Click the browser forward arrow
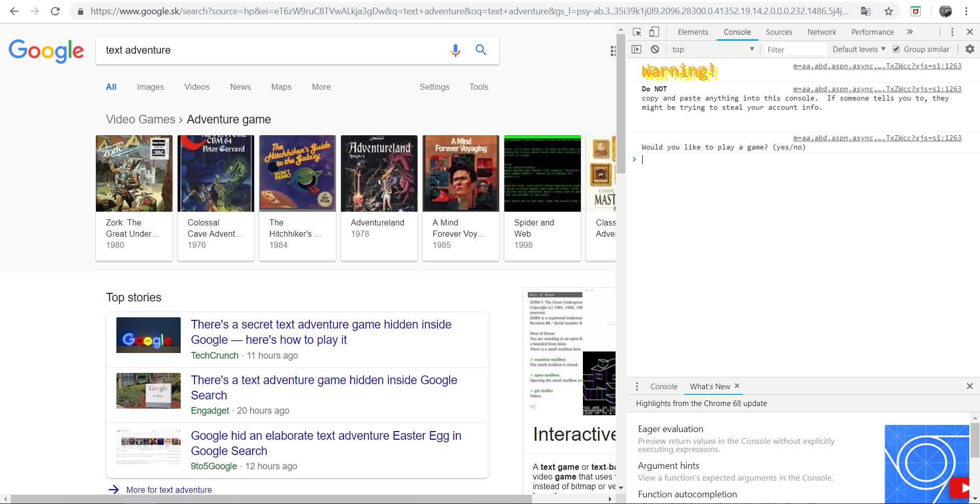 coord(34,11)
